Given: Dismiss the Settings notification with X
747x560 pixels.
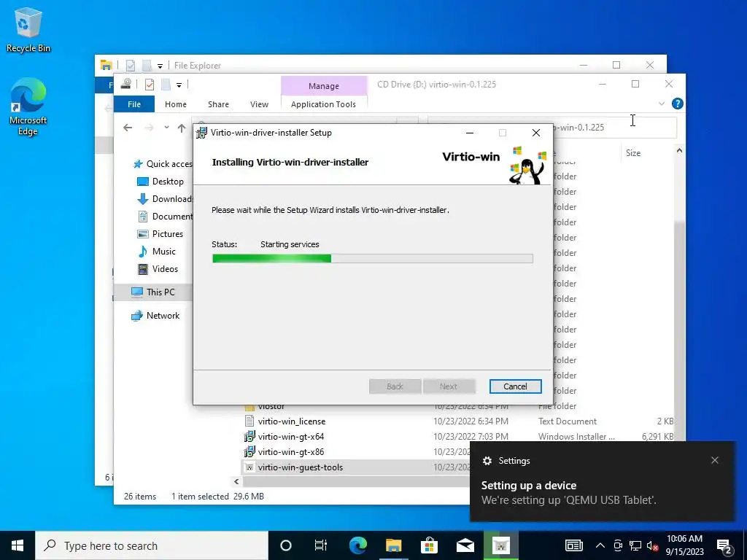Looking at the screenshot, I should pos(715,460).
